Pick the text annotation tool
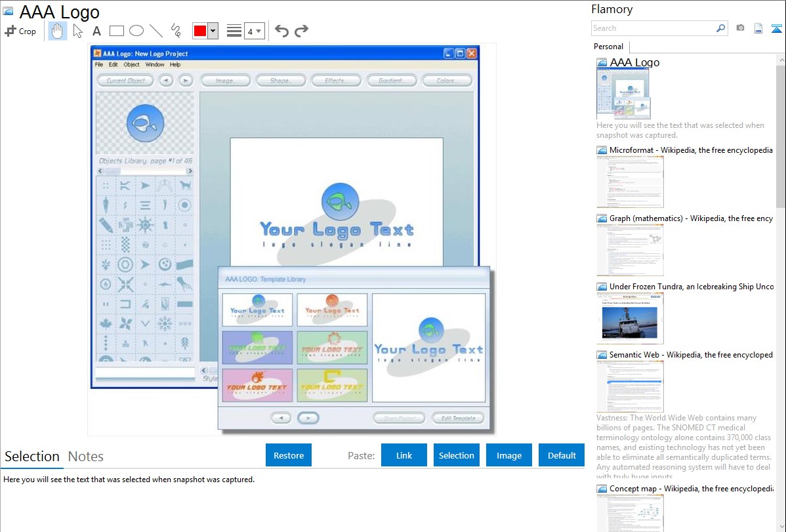This screenshot has height=532, width=786. [96, 31]
